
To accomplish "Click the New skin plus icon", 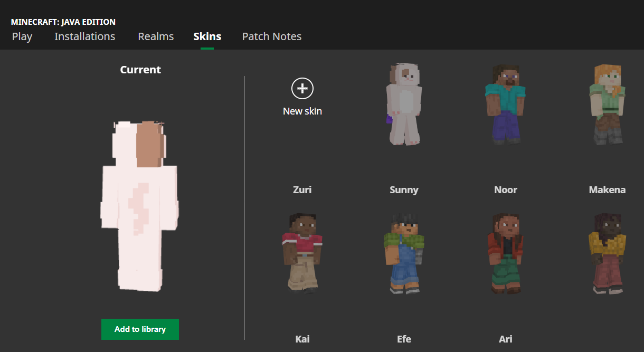I will [302, 89].
